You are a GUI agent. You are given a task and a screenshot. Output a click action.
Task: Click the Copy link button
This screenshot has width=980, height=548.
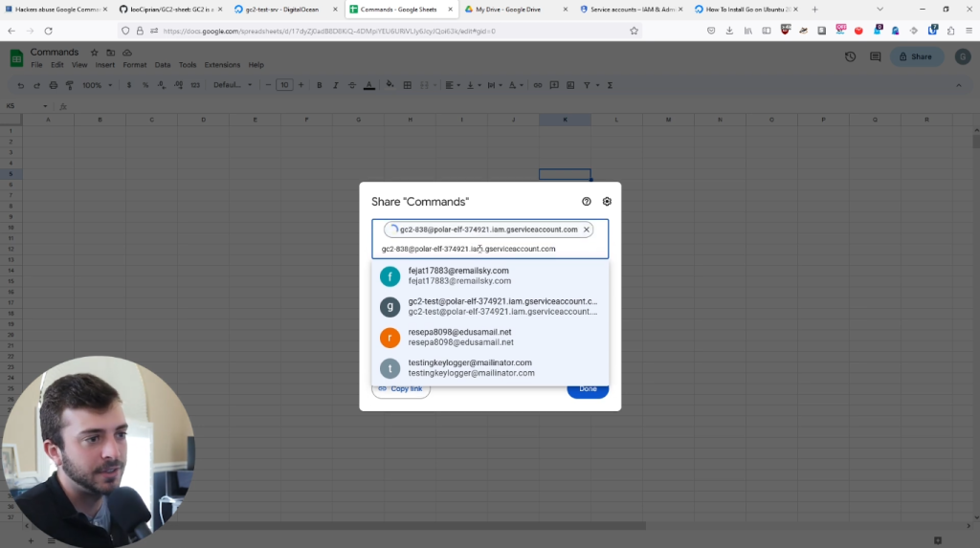(x=401, y=389)
